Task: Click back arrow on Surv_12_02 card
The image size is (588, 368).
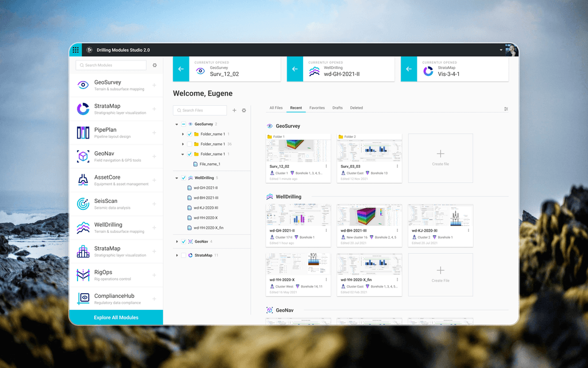Action: tap(181, 69)
